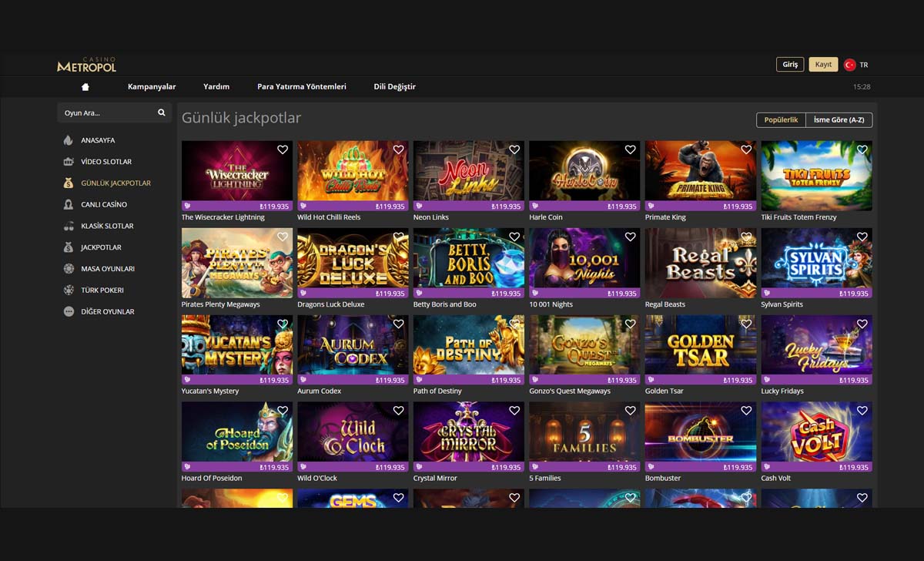The image size is (924, 561).
Task: Click jackpot badge icon on Wild O'Clock
Action: click(x=303, y=467)
